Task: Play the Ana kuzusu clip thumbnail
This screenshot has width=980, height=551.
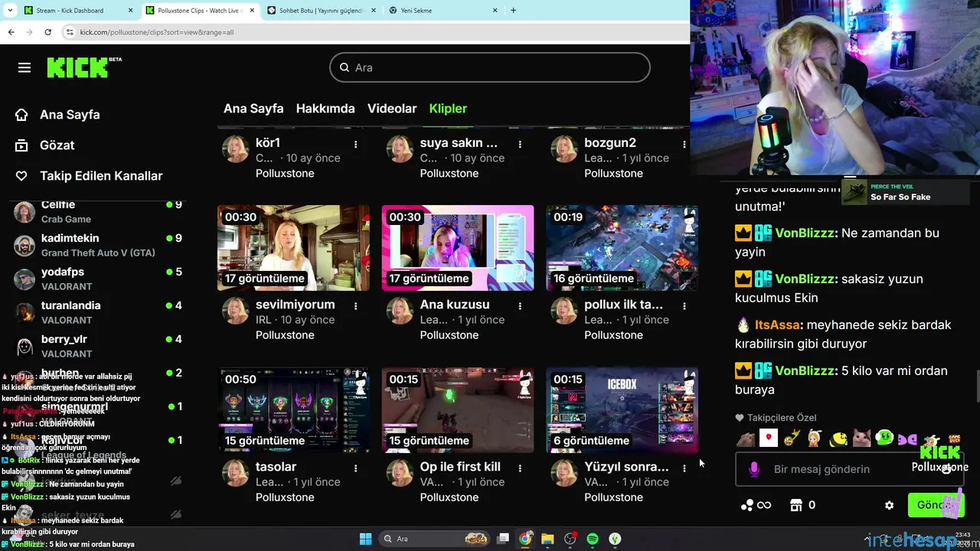Action: [458, 248]
